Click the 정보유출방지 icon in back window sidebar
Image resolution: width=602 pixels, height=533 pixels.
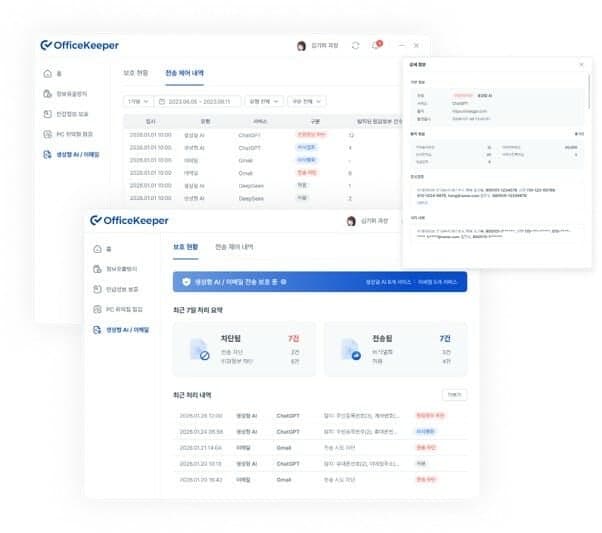coord(48,94)
